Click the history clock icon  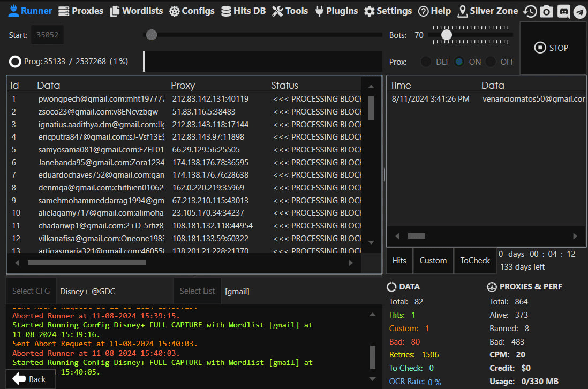click(530, 12)
